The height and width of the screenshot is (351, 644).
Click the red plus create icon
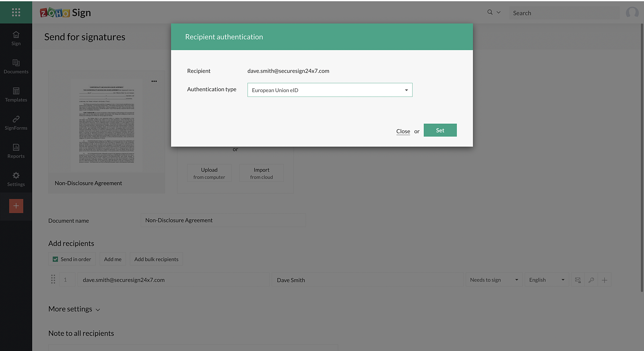(x=16, y=206)
